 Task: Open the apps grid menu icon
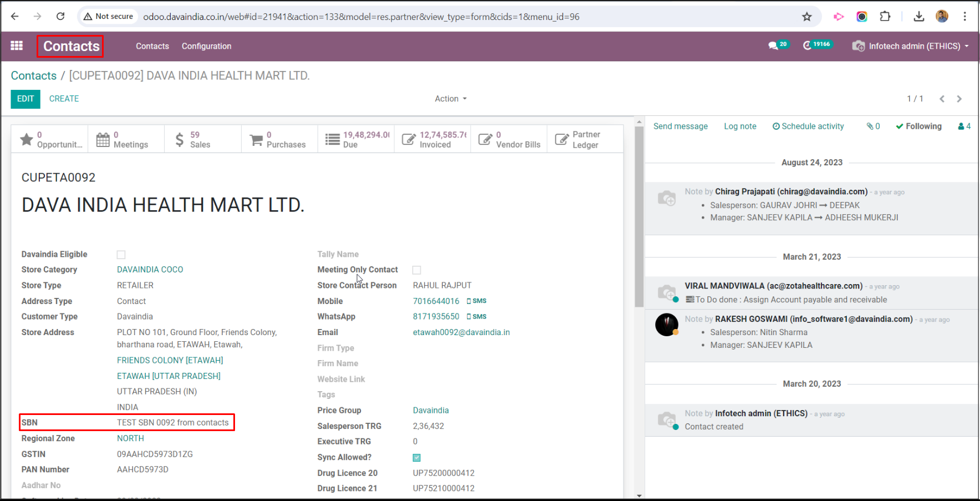(x=17, y=46)
